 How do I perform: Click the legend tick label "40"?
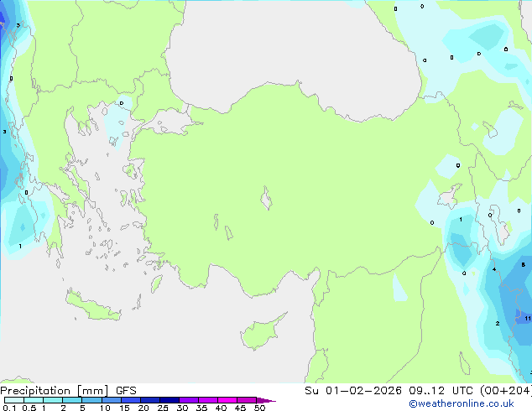pyautogui.click(x=221, y=408)
